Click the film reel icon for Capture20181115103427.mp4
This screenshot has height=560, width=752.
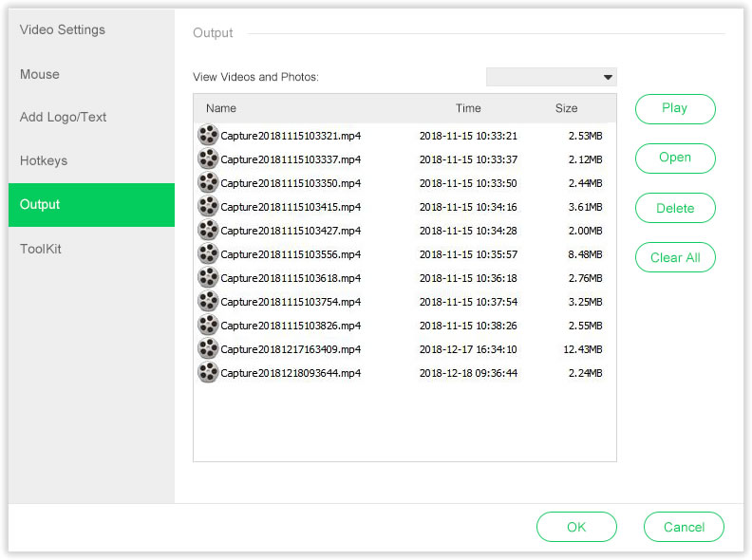click(x=208, y=230)
